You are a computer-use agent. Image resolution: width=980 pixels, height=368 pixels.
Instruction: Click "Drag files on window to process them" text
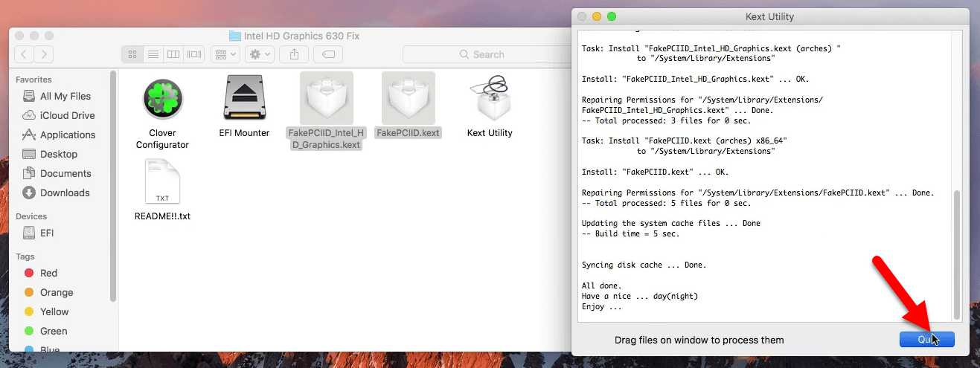click(699, 340)
